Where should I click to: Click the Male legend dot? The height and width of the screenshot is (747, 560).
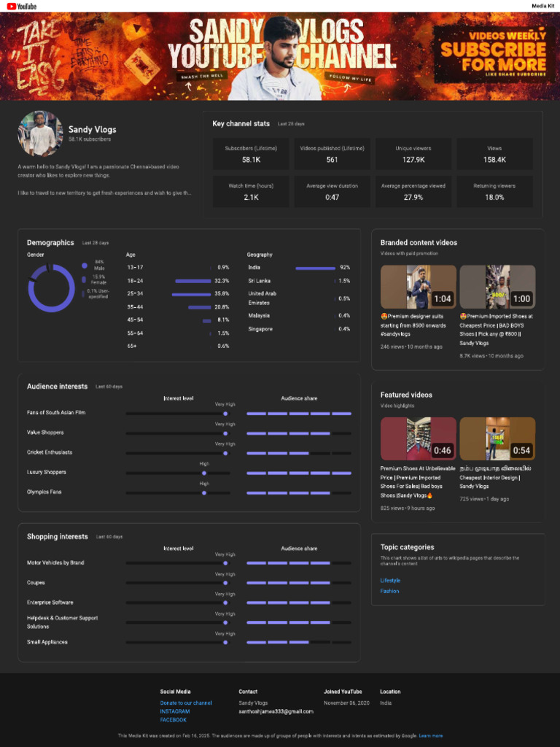click(85, 266)
